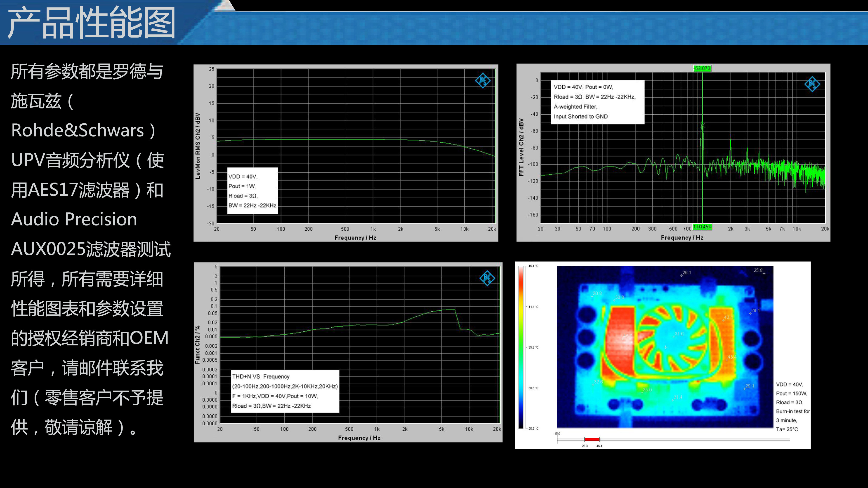Viewport: 868px width, 488px height.
Task: Click the THD+N VS Frequency legend box
Action: point(285,391)
